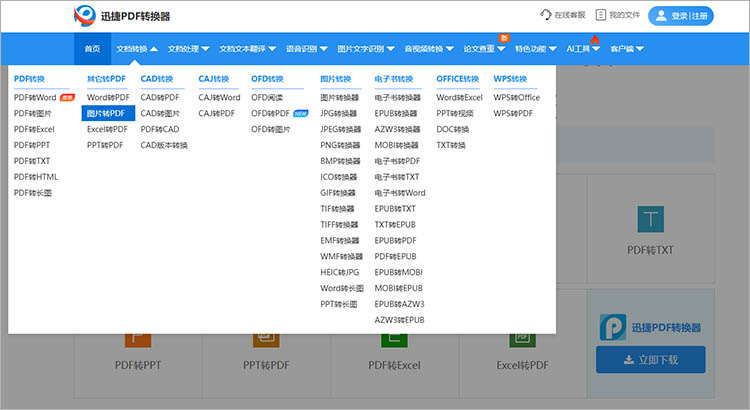Select Word转PDF menu item
750x410 pixels.
(108, 98)
